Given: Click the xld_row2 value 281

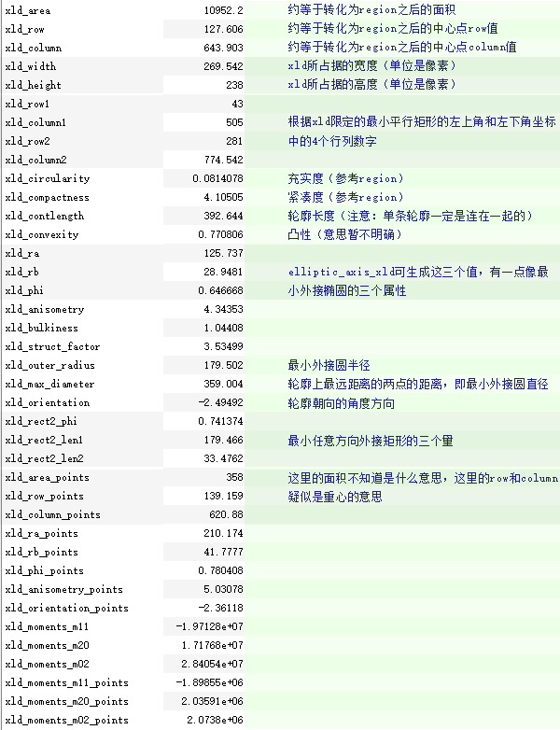Looking at the screenshot, I should (234, 141).
